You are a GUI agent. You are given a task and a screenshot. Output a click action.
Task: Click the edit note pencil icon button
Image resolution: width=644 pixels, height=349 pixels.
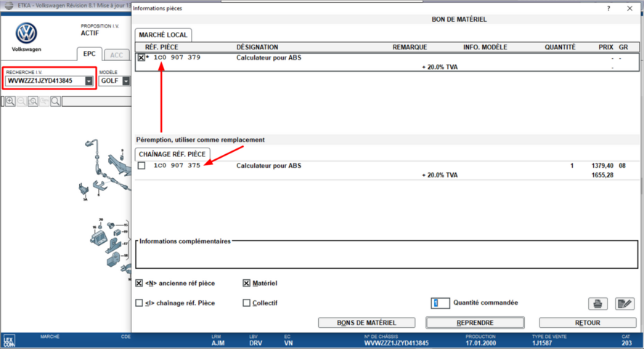(624, 304)
